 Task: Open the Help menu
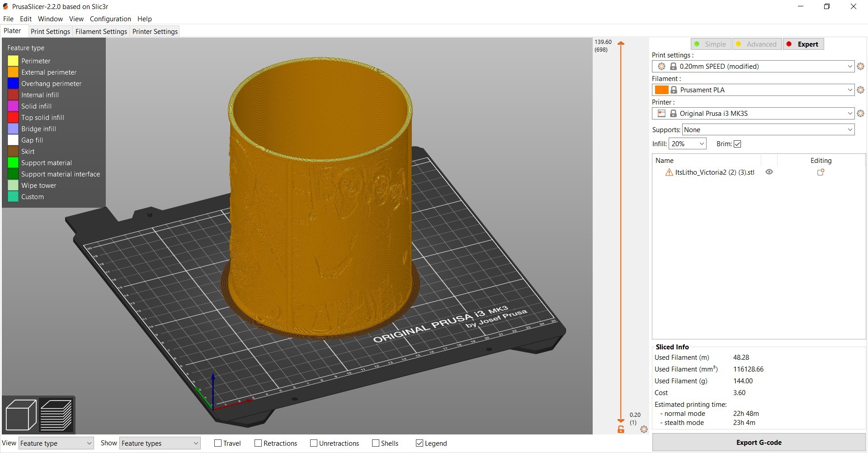click(x=145, y=19)
